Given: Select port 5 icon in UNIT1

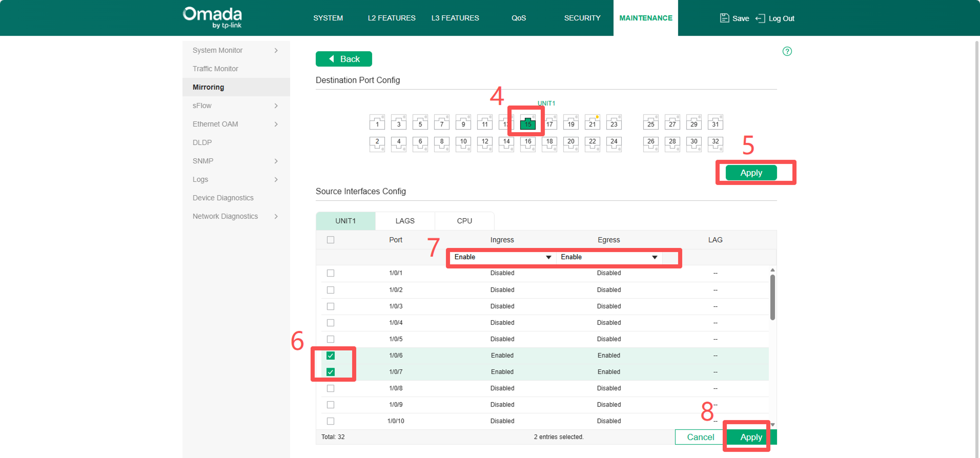Looking at the screenshot, I should pyautogui.click(x=420, y=122).
